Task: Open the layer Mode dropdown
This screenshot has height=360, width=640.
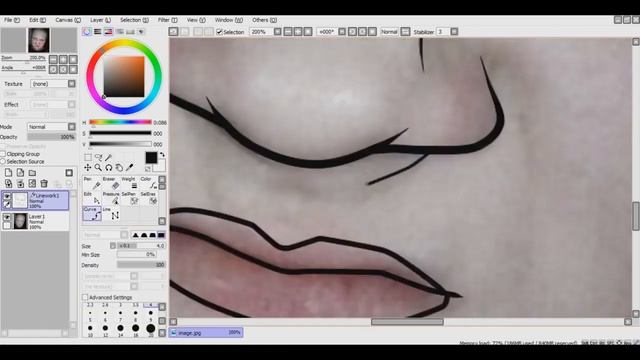Action: pos(72,127)
